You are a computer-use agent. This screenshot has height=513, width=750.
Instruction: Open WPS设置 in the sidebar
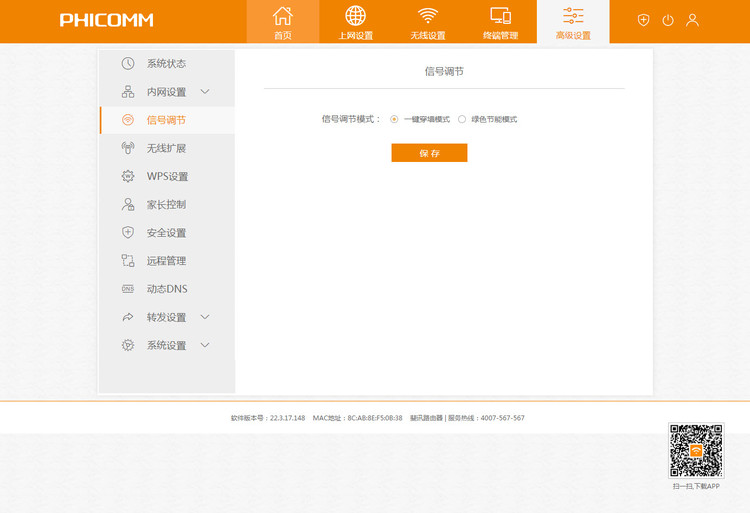pos(167,176)
